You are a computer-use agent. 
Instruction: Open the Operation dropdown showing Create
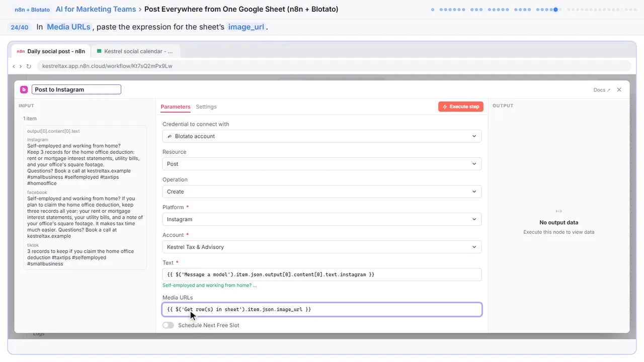(322, 192)
